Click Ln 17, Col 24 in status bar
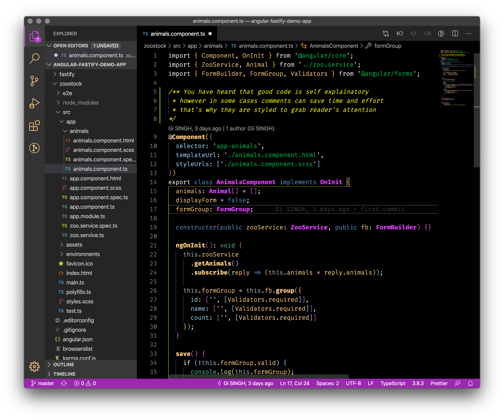504x420 pixels. click(x=294, y=383)
